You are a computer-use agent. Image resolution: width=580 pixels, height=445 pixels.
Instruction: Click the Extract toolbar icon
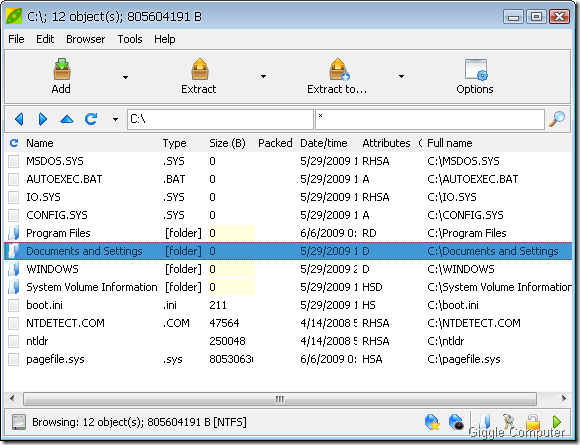tap(200, 69)
